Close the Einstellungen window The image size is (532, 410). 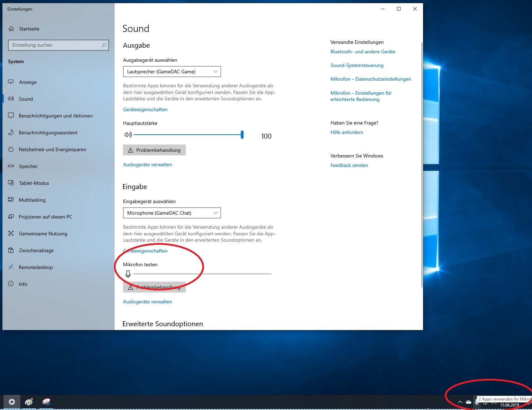tap(415, 9)
